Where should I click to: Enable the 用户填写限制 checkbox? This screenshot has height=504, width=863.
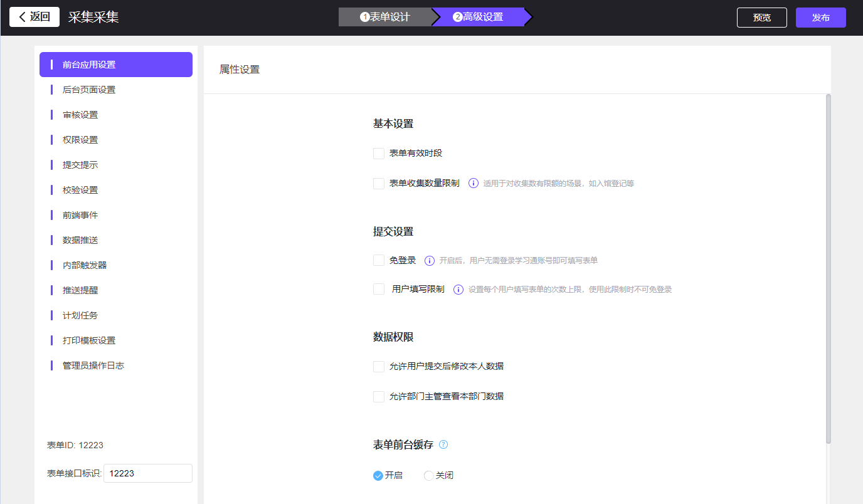coord(379,289)
